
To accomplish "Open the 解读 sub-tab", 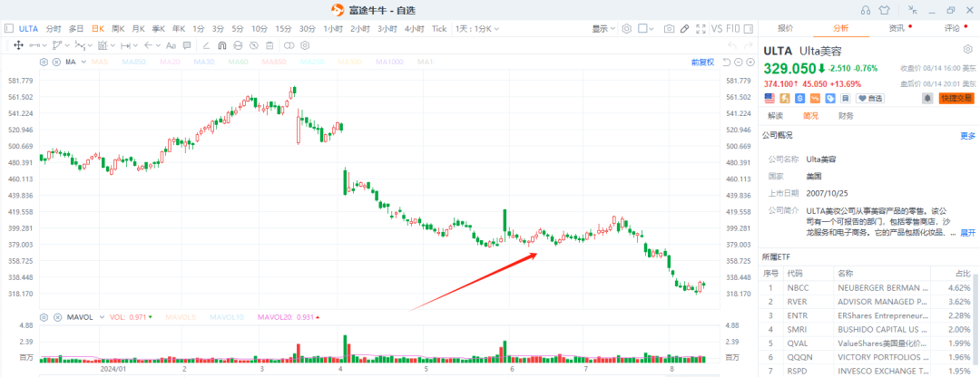I will point(775,116).
